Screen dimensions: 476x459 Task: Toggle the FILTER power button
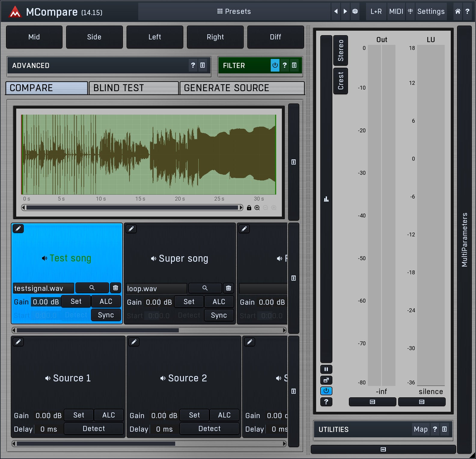[275, 65]
